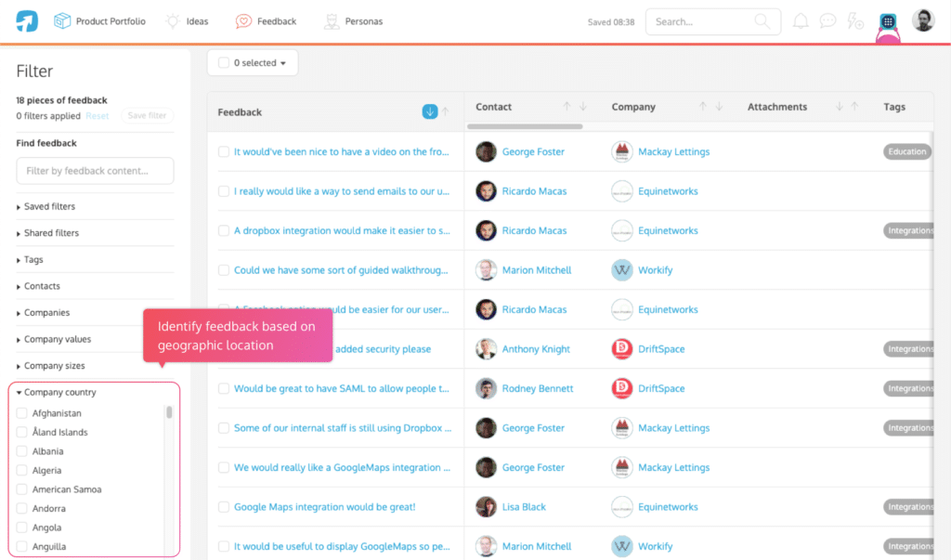Screen dimensions: 951x560
Task: Expand the Company sizes section
Action: pyautogui.click(x=51, y=366)
